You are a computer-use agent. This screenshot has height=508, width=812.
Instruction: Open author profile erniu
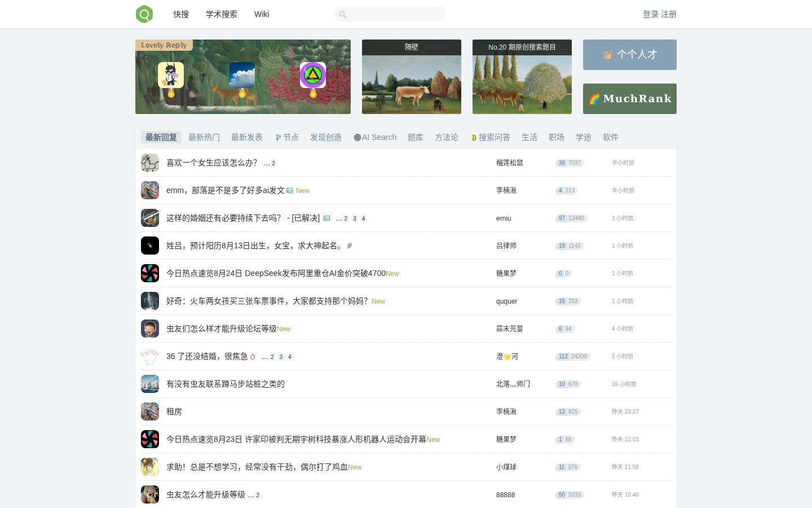tap(504, 218)
